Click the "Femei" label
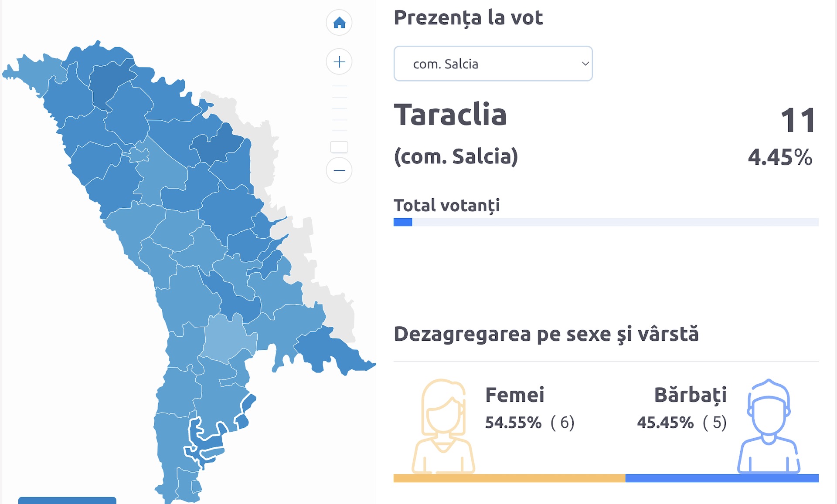 (x=515, y=395)
